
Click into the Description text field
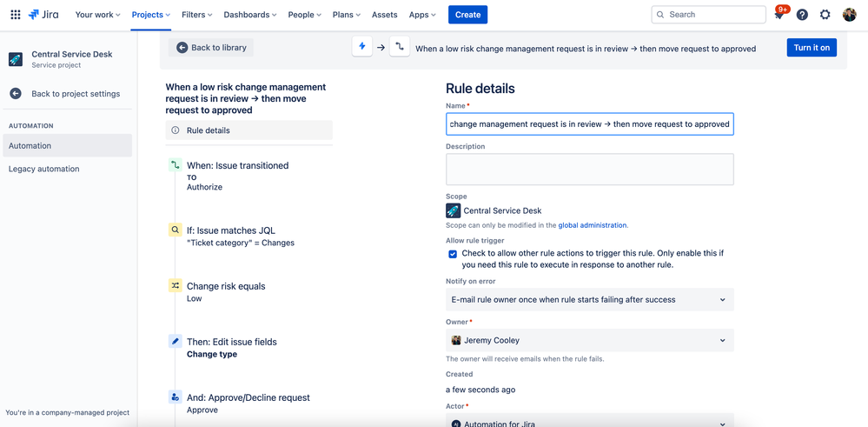coord(589,170)
